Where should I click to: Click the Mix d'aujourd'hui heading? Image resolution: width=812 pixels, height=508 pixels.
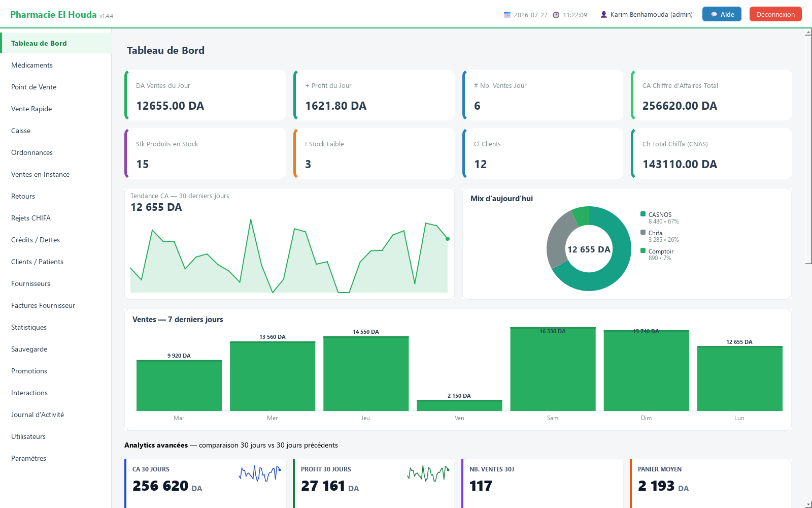tap(501, 199)
